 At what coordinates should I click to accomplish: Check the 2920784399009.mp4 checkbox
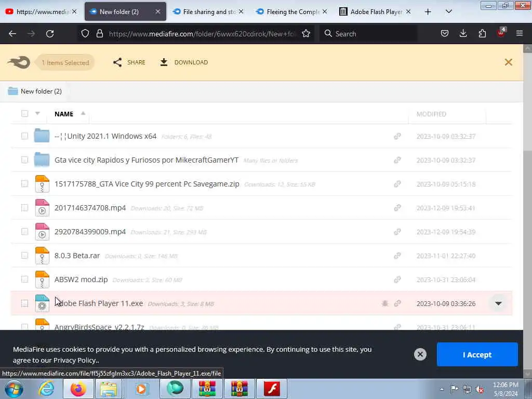[24, 231]
